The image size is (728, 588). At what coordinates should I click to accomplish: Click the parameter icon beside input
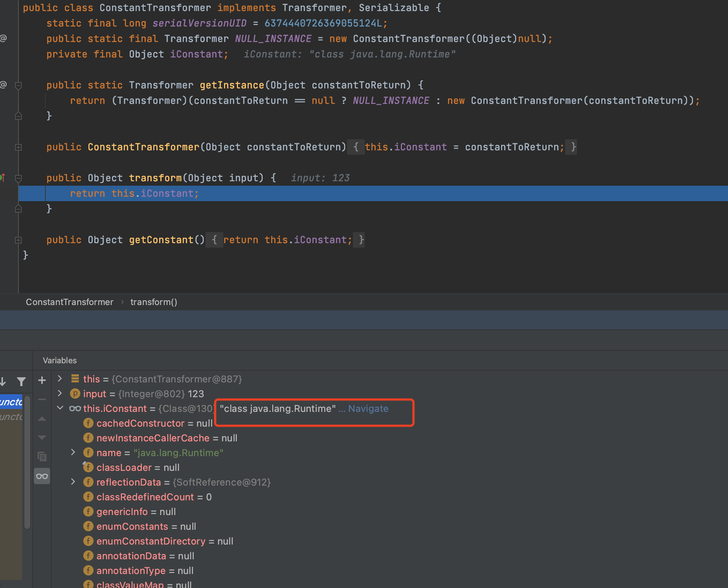(75, 393)
